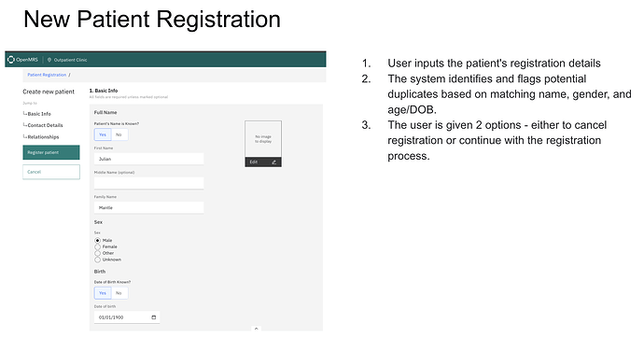Choose the Male sex radio button

click(x=97, y=240)
